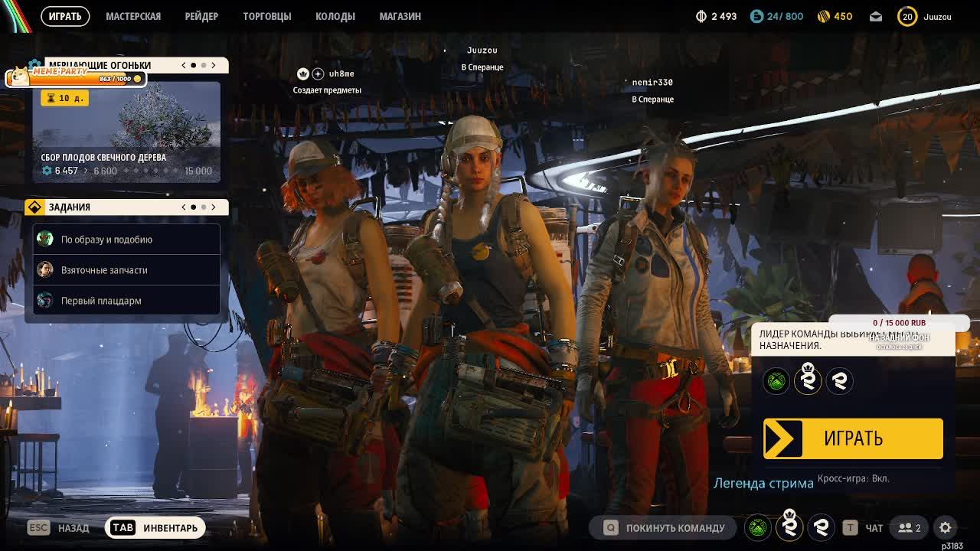Click the Xbox platform icon above ИГРАТЬ button

point(776,381)
